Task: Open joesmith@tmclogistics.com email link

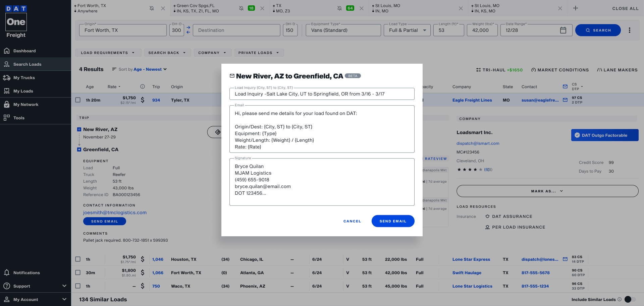Action: [x=115, y=212]
